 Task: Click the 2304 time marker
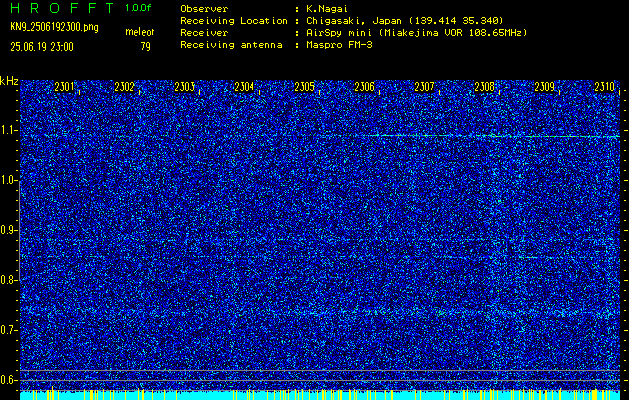pos(244,87)
